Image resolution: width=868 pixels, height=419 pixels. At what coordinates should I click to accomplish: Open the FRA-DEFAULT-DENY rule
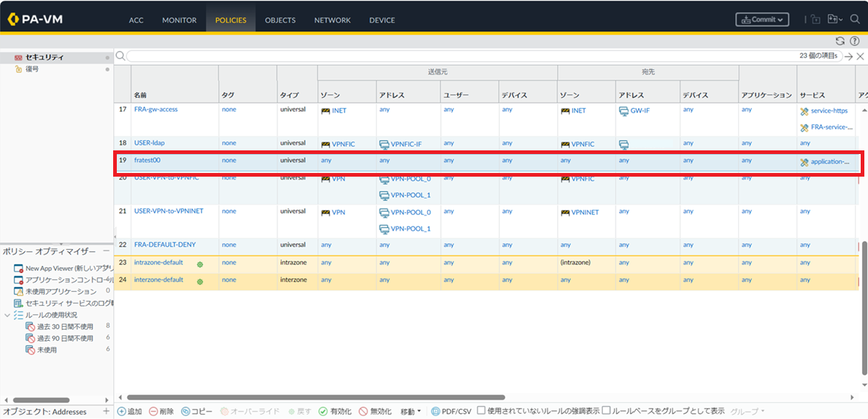tap(164, 245)
